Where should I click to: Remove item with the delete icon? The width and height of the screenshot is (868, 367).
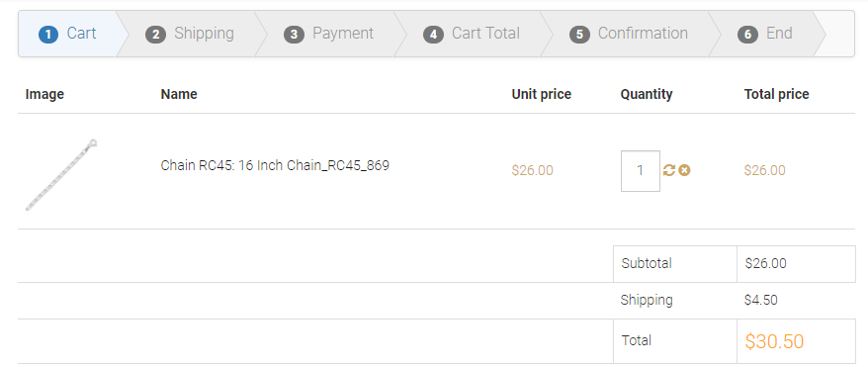[684, 170]
